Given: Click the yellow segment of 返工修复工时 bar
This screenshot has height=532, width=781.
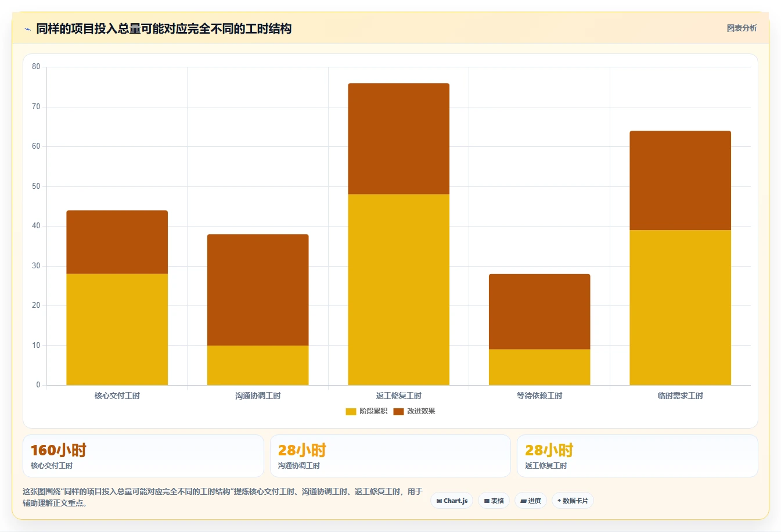Looking at the screenshot, I should (399, 290).
